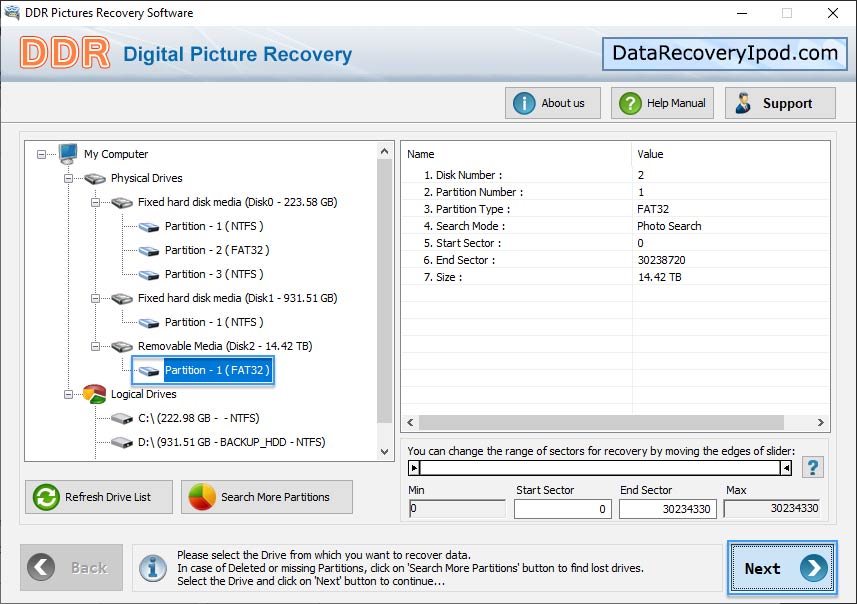Click icon of selected Disk2 FAT32 partition
Image resolution: width=857 pixels, height=604 pixels.
149,371
